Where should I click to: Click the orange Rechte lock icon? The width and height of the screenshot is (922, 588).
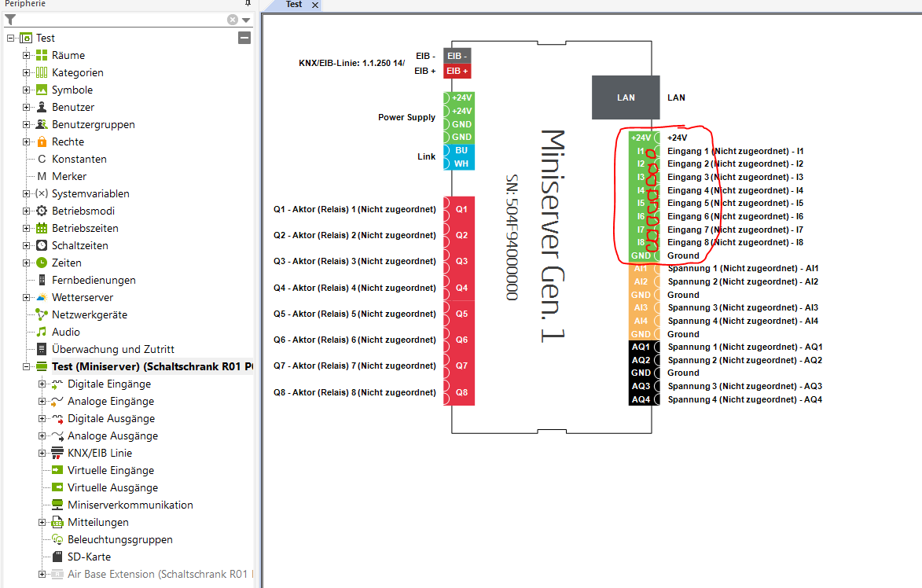[x=42, y=141]
